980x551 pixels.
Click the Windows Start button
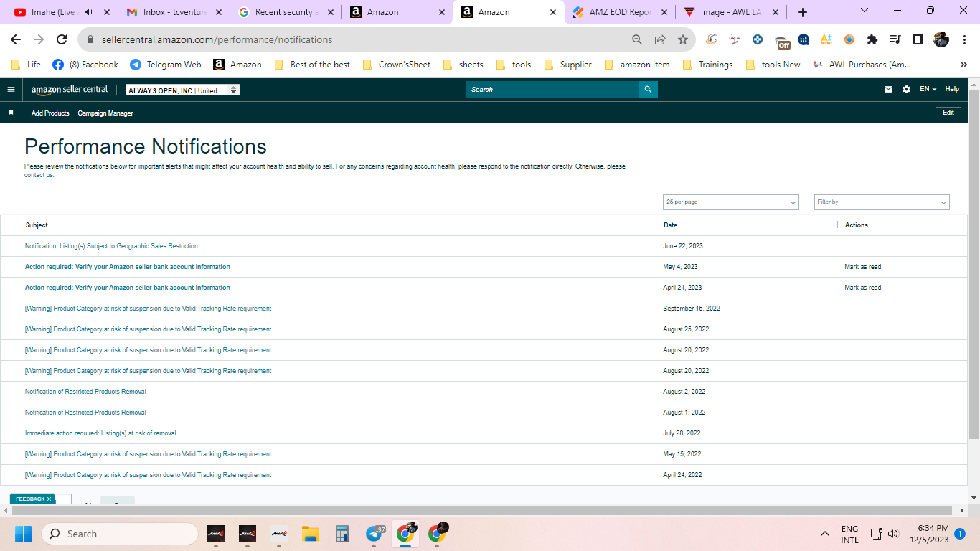24,534
